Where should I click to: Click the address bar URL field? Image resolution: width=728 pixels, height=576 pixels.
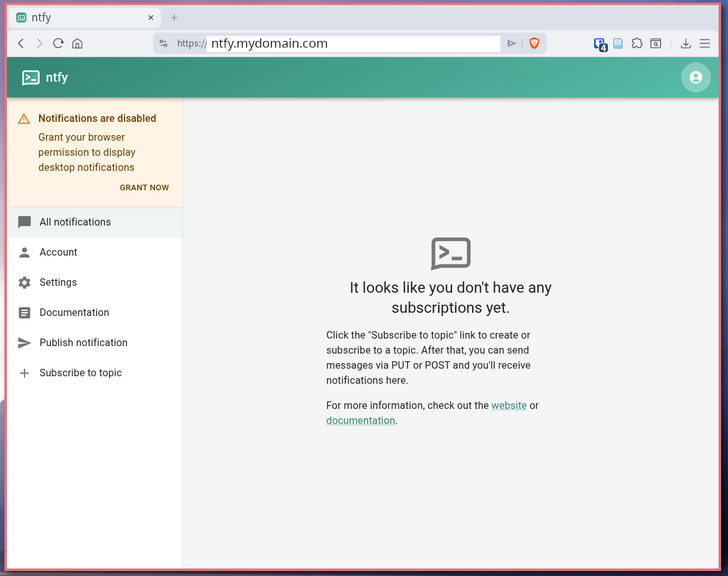352,43
